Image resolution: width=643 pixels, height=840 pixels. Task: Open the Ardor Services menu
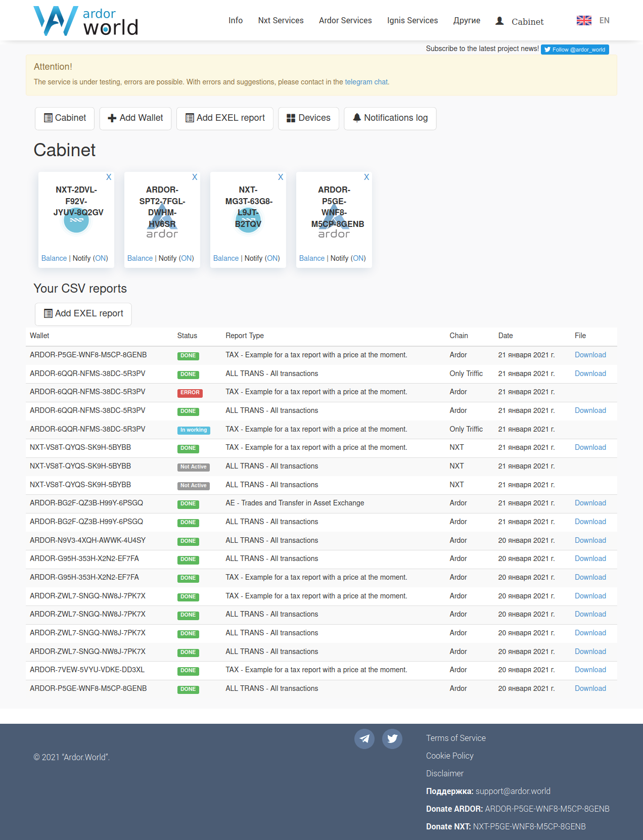(345, 21)
